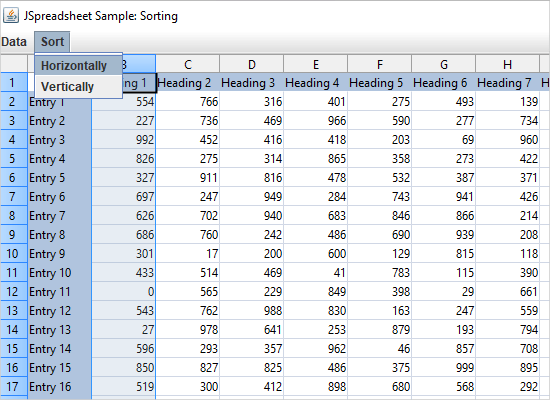Viewport: 550px width, 400px height.
Task: Select the Entry 6 cell
Action: pyautogui.click(x=60, y=196)
